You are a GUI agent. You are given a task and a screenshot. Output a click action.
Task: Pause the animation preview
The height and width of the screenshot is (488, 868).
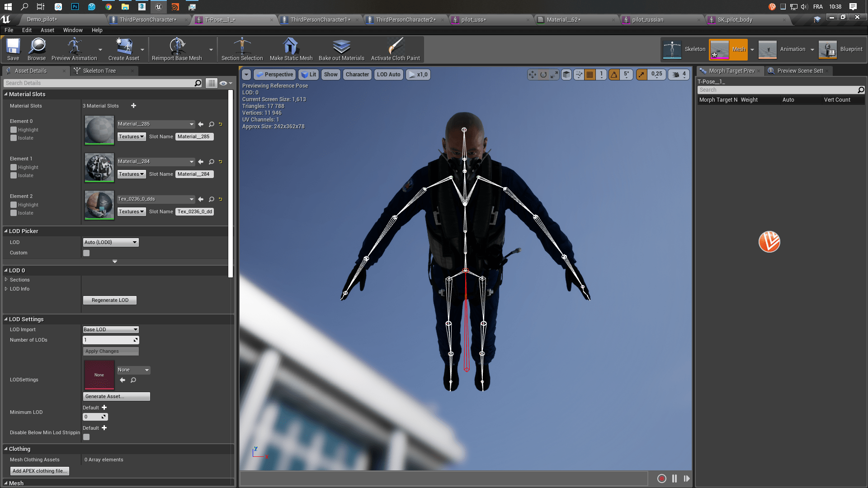pos(675,479)
